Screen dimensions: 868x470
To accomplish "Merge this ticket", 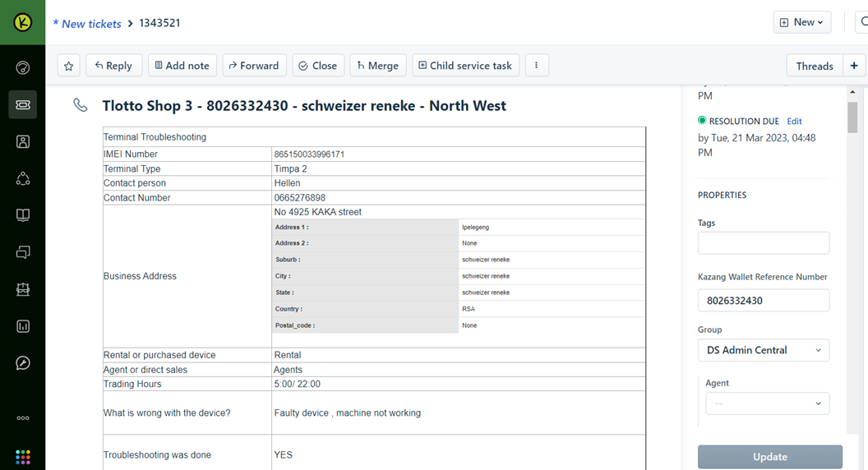I will coord(378,66).
